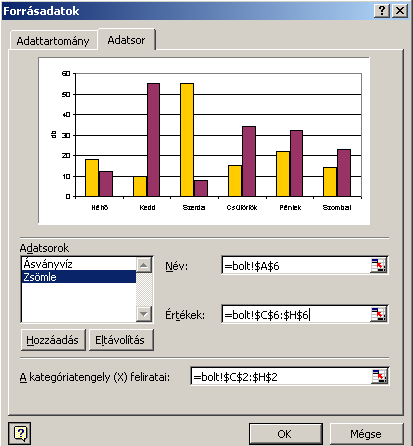Collapse dialog via Név range selector icon
The width and height of the screenshot is (413, 446).
coord(379,265)
